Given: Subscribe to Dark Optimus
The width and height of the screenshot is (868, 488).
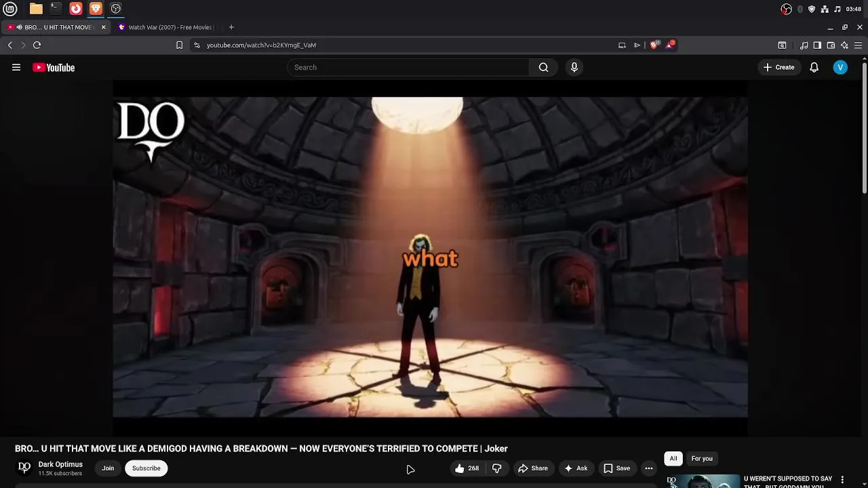Looking at the screenshot, I should (146, 468).
